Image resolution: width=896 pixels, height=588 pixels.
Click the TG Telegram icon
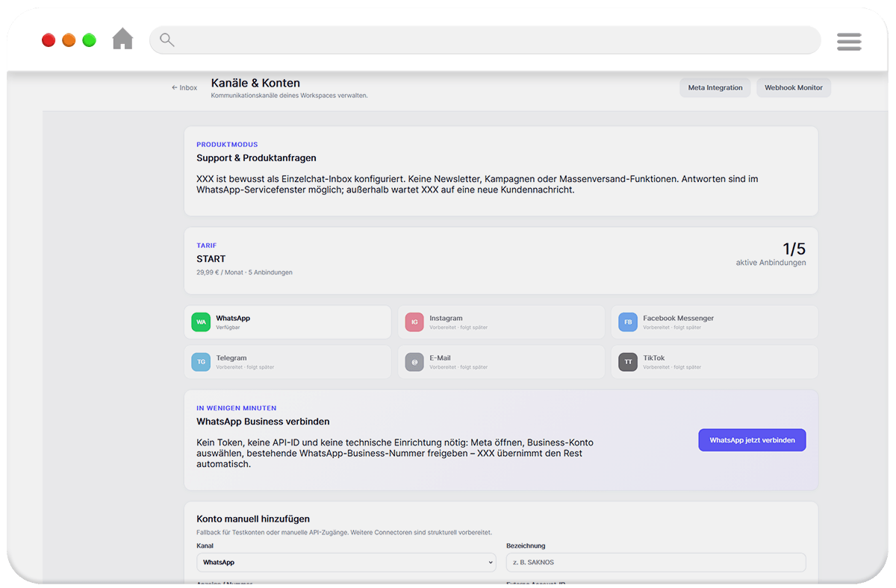pyautogui.click(x=201, y=362)
